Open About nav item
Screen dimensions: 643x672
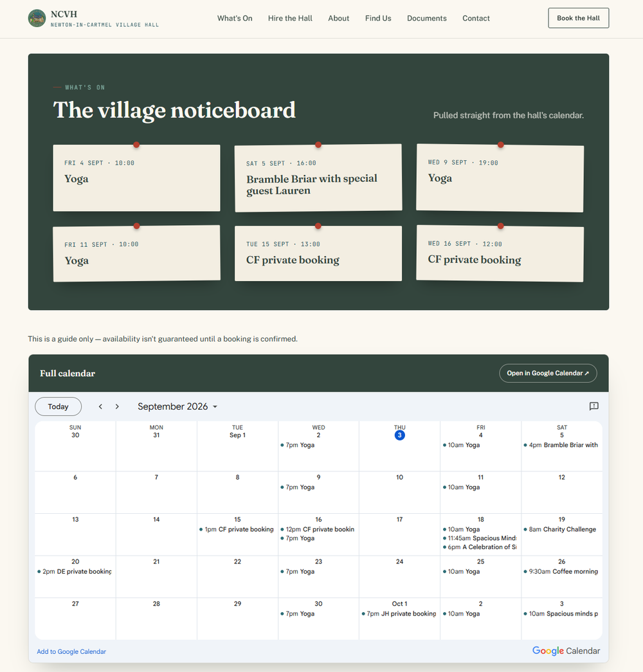click(339, 19)
